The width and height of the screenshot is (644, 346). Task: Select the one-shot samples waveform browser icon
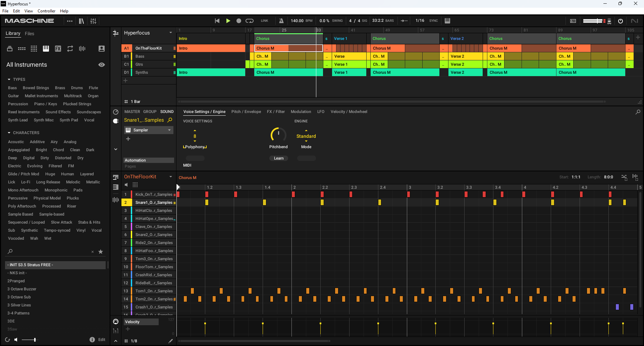pyautogui.click(x=82, y=48)
